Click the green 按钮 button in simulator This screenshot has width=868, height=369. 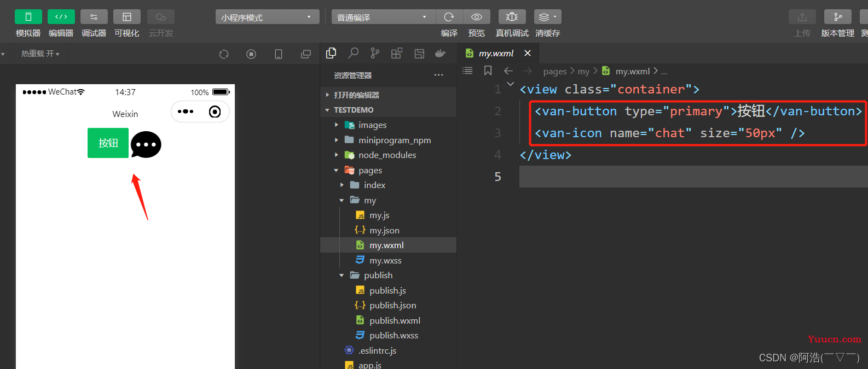point(108,143)
